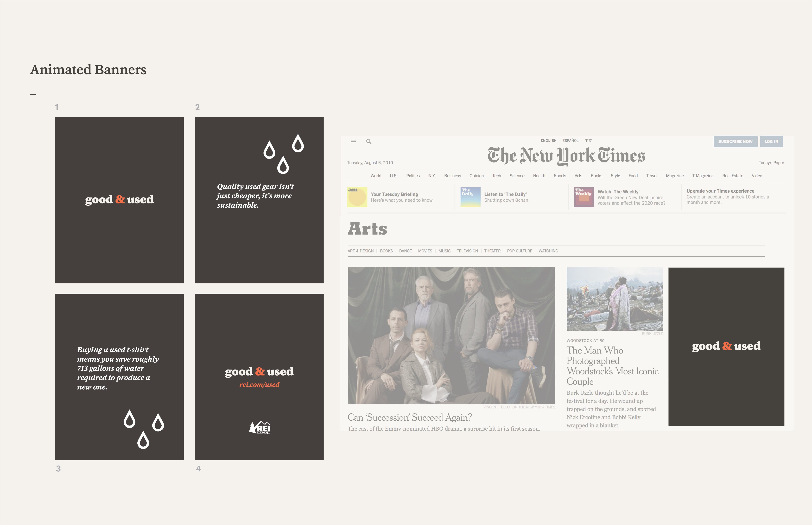Click the good & used ad on NYT page
This screenshot has height=525, width=812.
[726, 346]
